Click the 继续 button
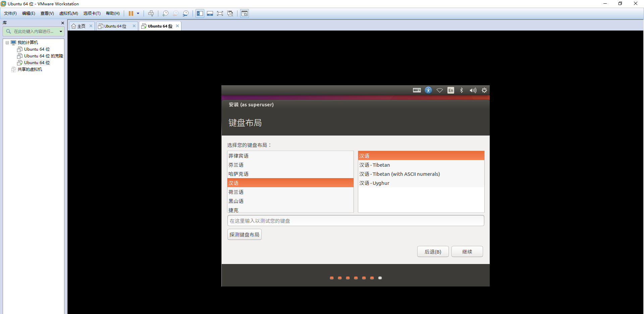The height and width of the screenshot is (314, 644). 467,252
